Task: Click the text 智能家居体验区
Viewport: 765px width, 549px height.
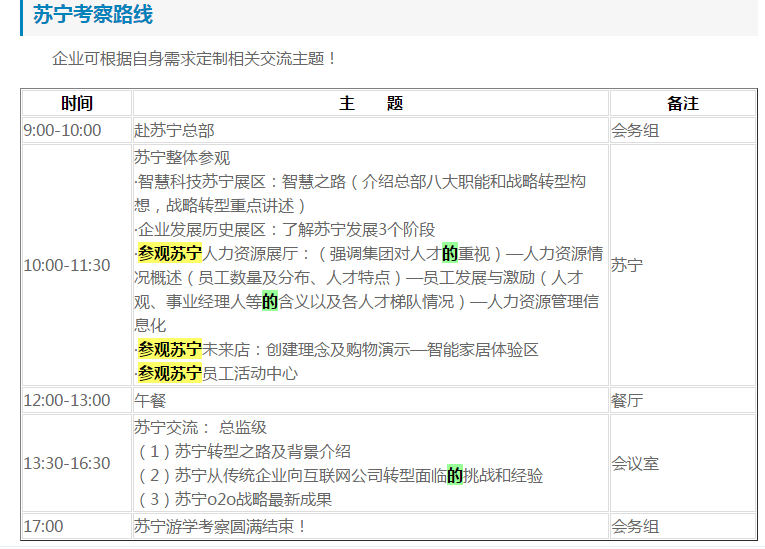Action: pos(483,349)
